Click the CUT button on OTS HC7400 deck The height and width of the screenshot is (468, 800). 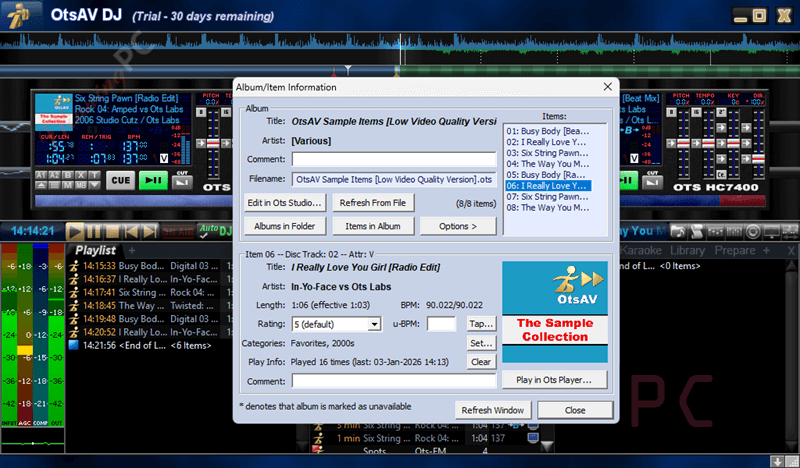(x=653, y=183)
